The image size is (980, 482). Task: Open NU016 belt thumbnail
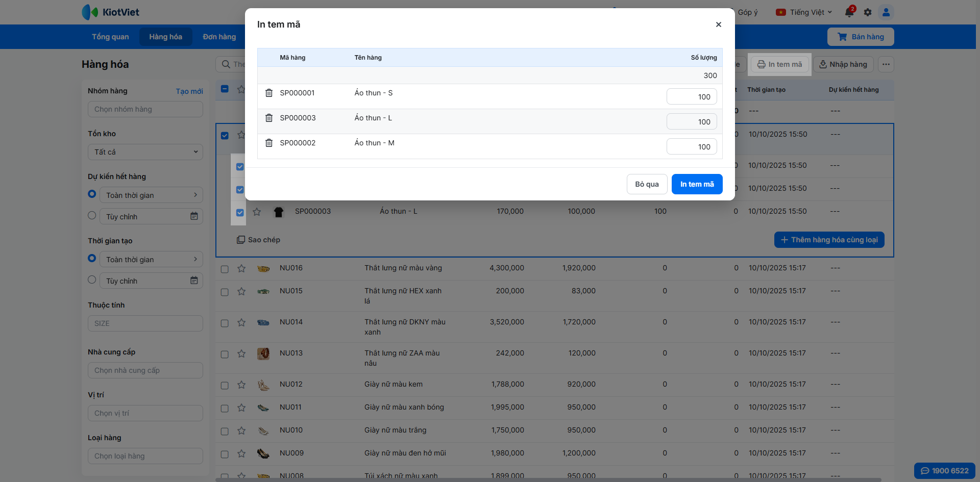[263, 268]
